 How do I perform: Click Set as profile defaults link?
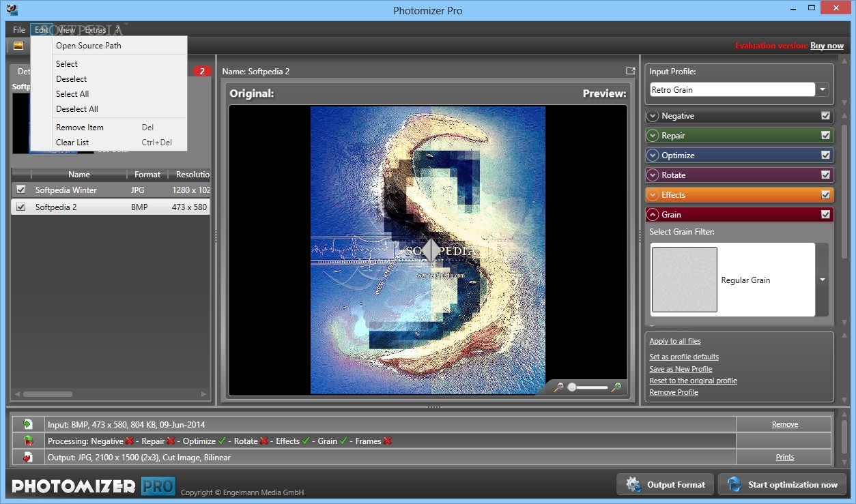point(684,357)
